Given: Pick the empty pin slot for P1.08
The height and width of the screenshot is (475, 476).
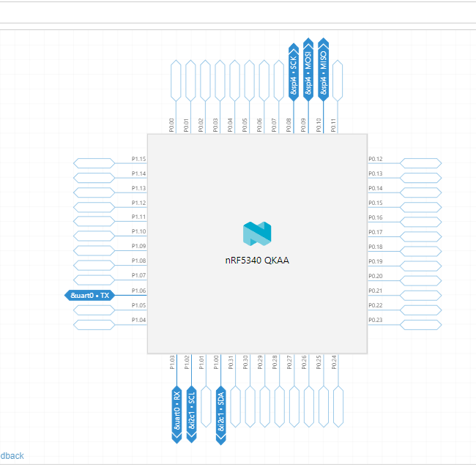Looking at the screenshot, I should click(94, 266).
